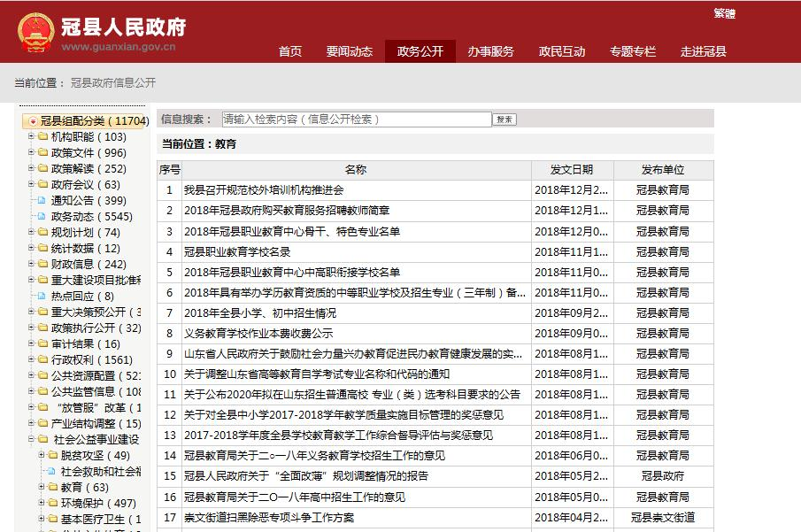
Task: Expand the 脱贫攻坚 tree node
Action: pos(42,454)
